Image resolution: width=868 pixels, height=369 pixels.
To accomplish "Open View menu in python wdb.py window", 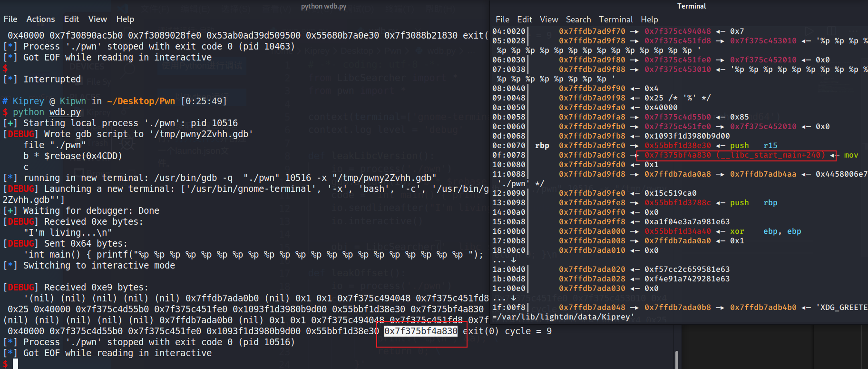I will (98, 19).
